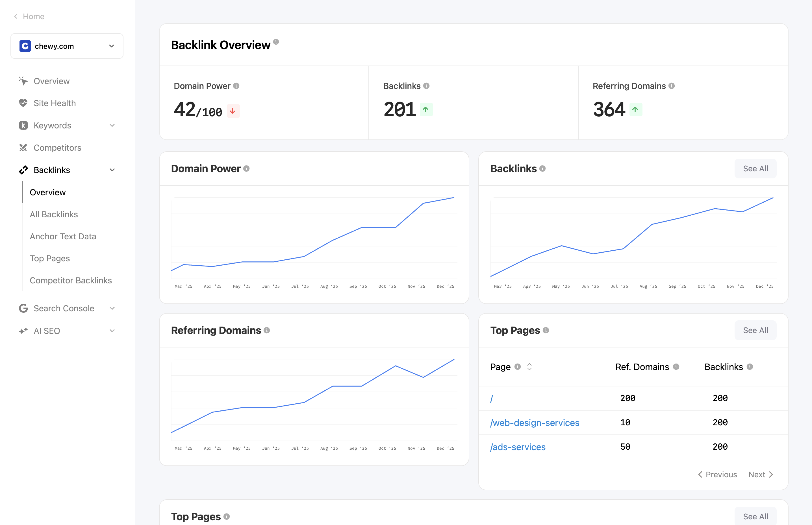Expand the AI SEO submenu chevron
Image resolution: width=812 pixels, height=525 pixels.
coord(112,331)
